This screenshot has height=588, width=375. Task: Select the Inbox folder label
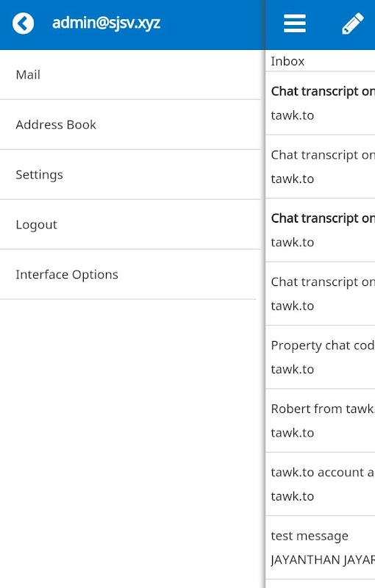coord(287,61)
